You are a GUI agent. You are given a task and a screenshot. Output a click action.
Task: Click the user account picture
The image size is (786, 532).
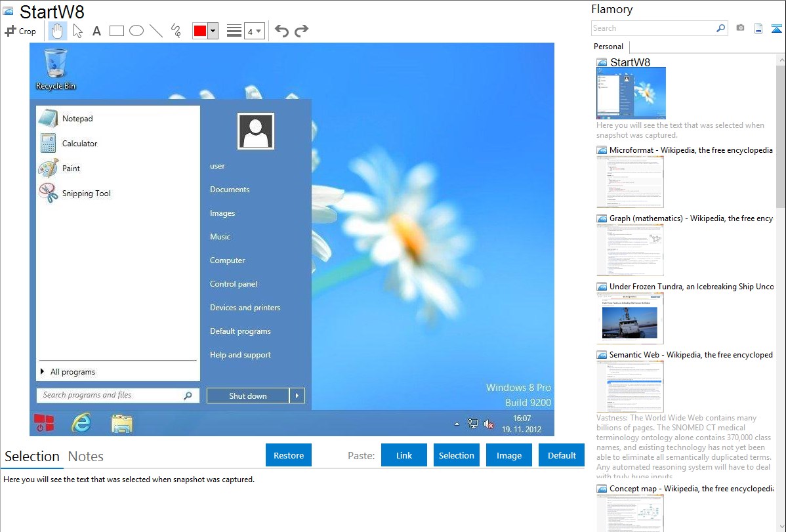click(256, 131)
